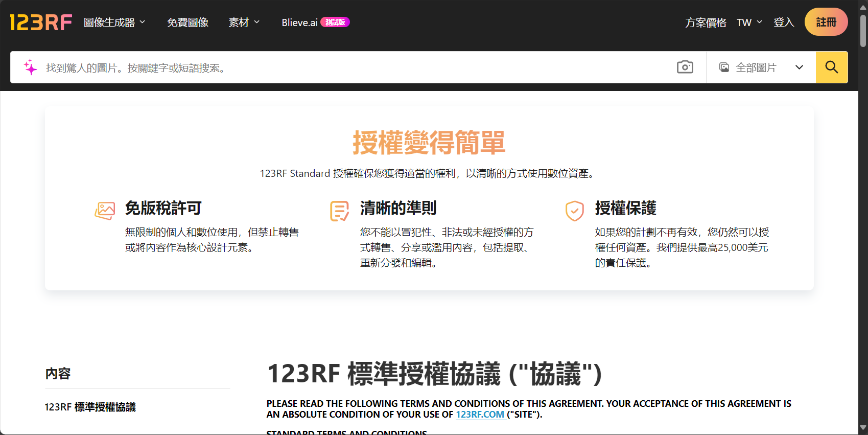Click the 123RF 標準授權協議 ("協議") title
This screenshot has height=435, width=868.
tap(435, 374)
